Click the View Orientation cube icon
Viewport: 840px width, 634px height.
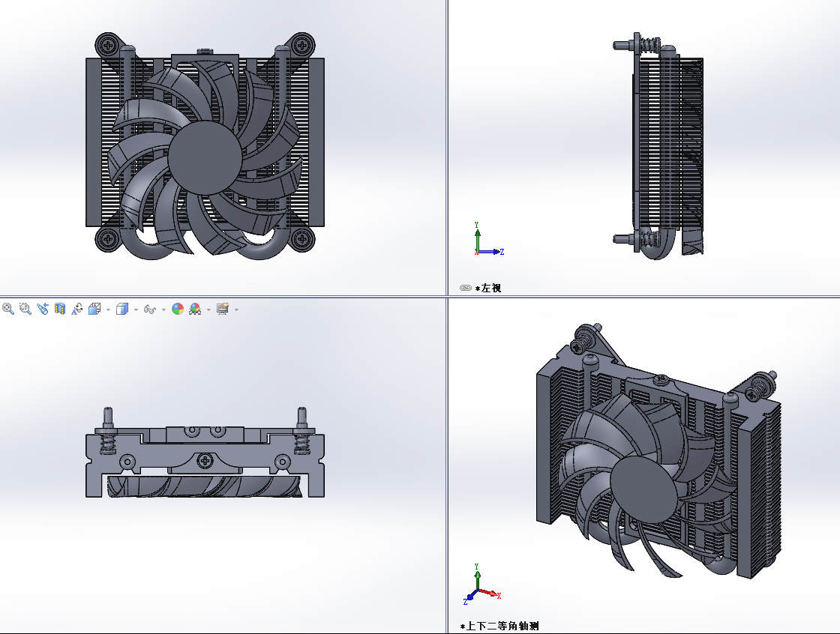(x=94, y=309)
